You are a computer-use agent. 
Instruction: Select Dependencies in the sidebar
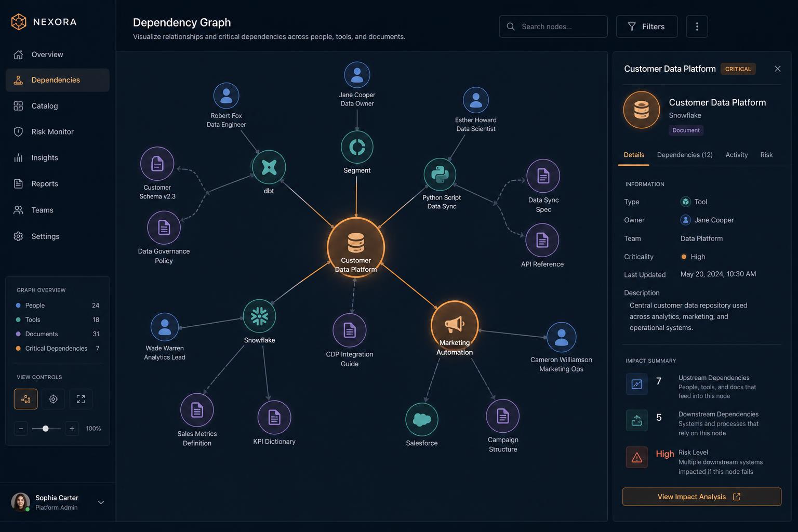coord(58,80)
